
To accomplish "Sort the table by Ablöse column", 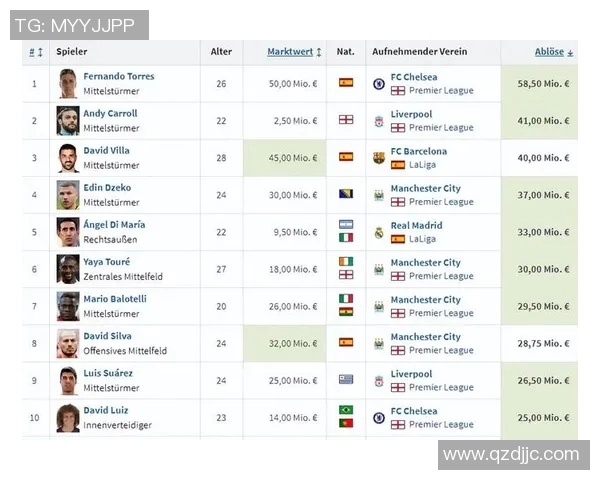I will coord(549,52).
